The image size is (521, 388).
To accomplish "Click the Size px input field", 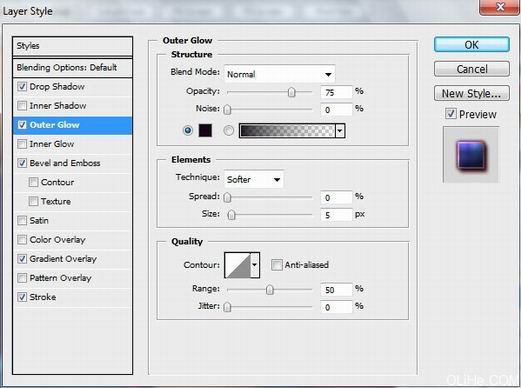I will tap(336, 215).
